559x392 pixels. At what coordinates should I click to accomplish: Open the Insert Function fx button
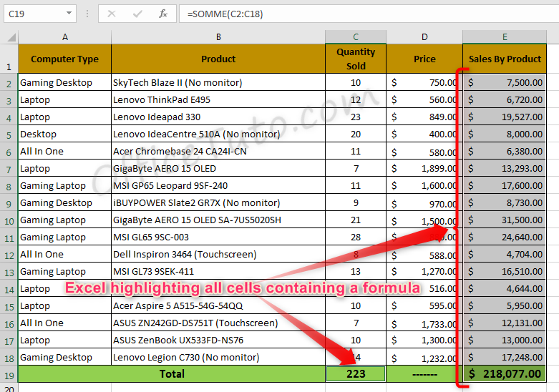pos(163,14)
